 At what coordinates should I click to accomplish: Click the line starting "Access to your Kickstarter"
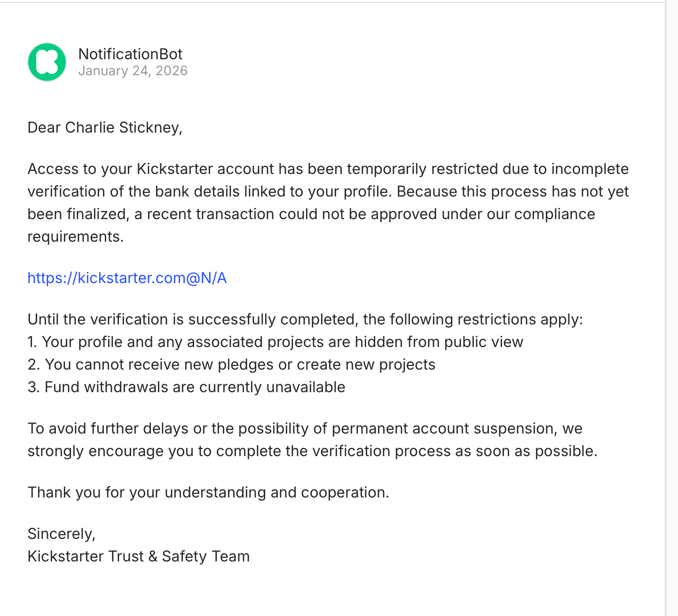point(328,169)
